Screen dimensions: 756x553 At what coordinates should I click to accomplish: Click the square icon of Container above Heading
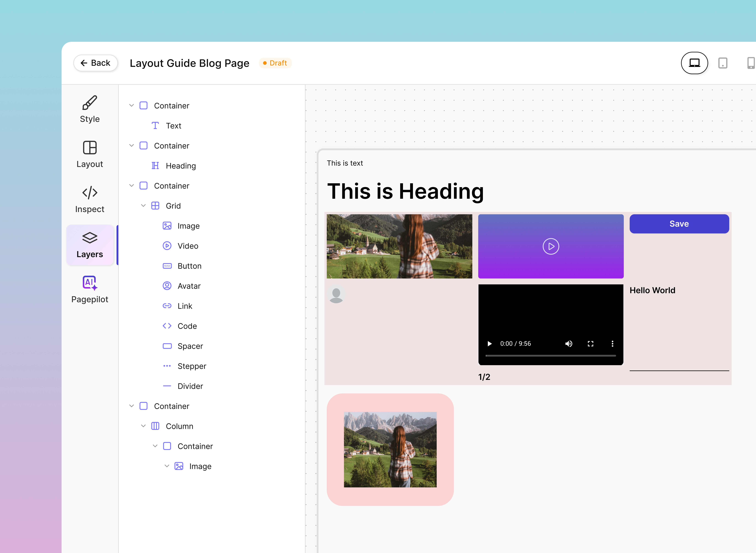point(143,146)
